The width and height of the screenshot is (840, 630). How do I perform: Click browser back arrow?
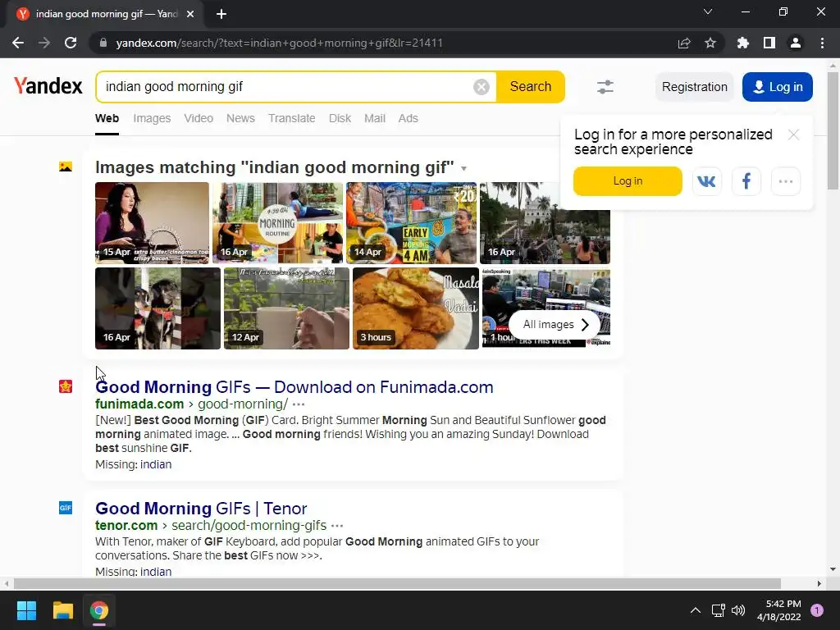pos(18,43)
